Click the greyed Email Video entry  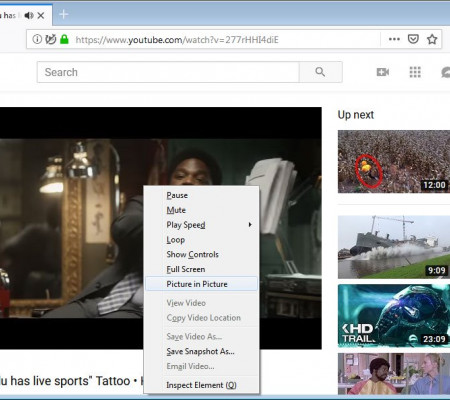click(202, 366)
